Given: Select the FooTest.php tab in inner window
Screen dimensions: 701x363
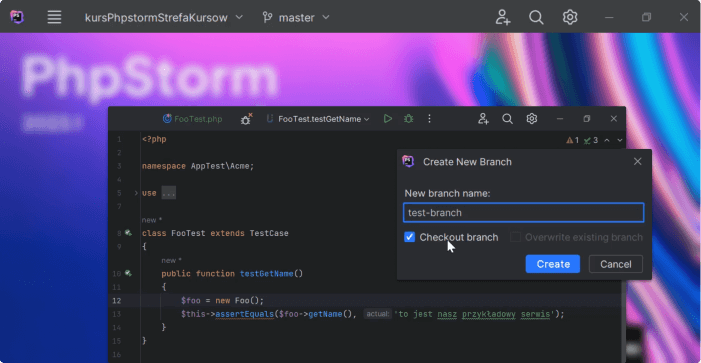Looking at the screenshot, I should 193,119.
